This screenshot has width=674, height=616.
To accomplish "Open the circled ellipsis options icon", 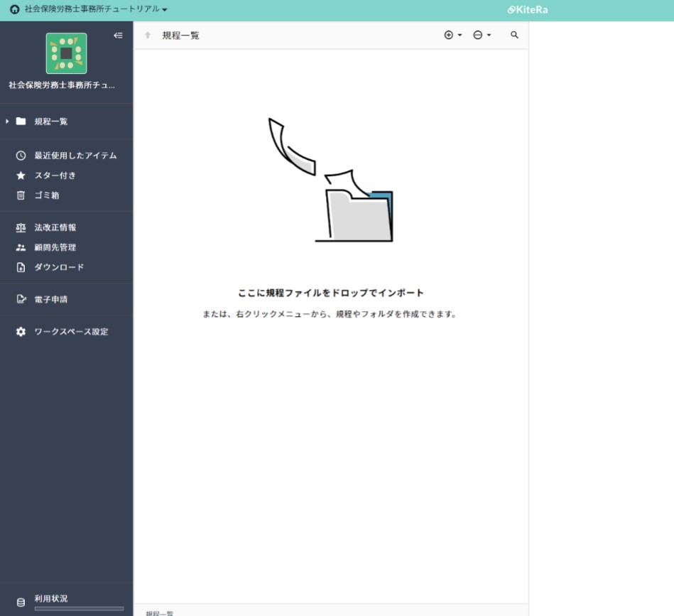I will [477, 34].
